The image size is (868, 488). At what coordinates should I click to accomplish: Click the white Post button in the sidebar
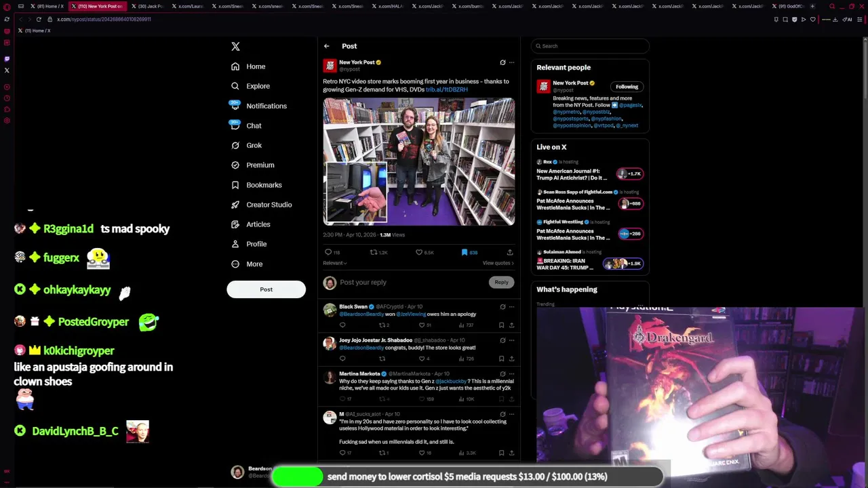coord(266,289)
